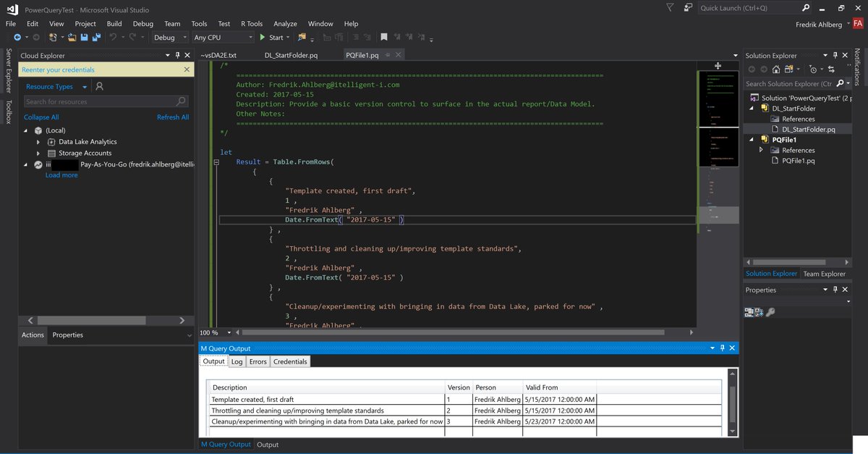The height and width of the screenshot is (454, 868).
Task: Click the Undo toolbar icon
Action: (113, 37)
